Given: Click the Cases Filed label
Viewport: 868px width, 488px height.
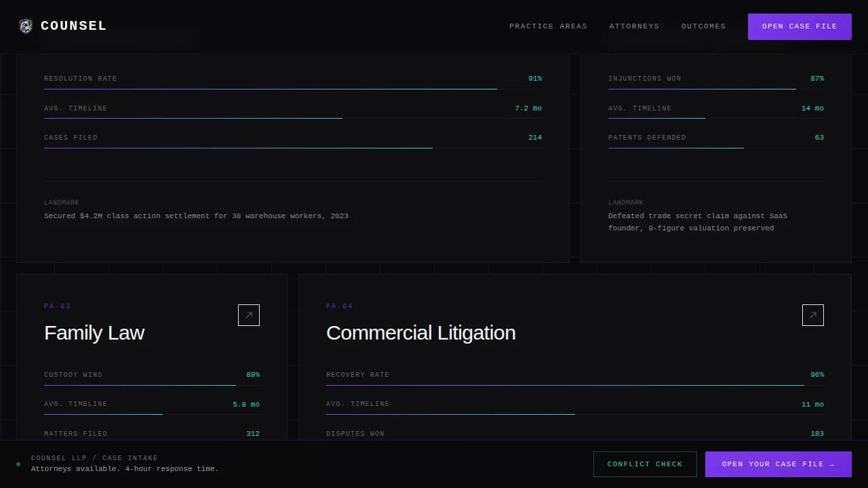Looking at the screenshot, I should pyautogui.click(x=71, y=138).
